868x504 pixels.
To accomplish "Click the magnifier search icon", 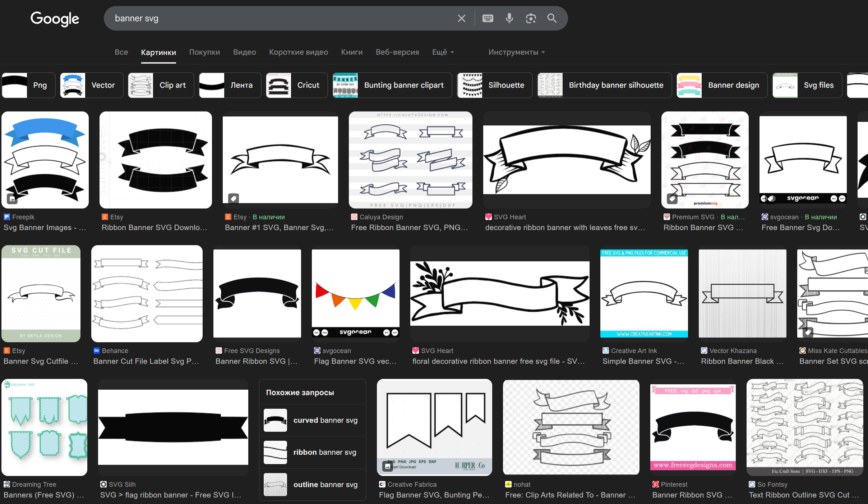I will pyautogui.click(x=552, y=18).
